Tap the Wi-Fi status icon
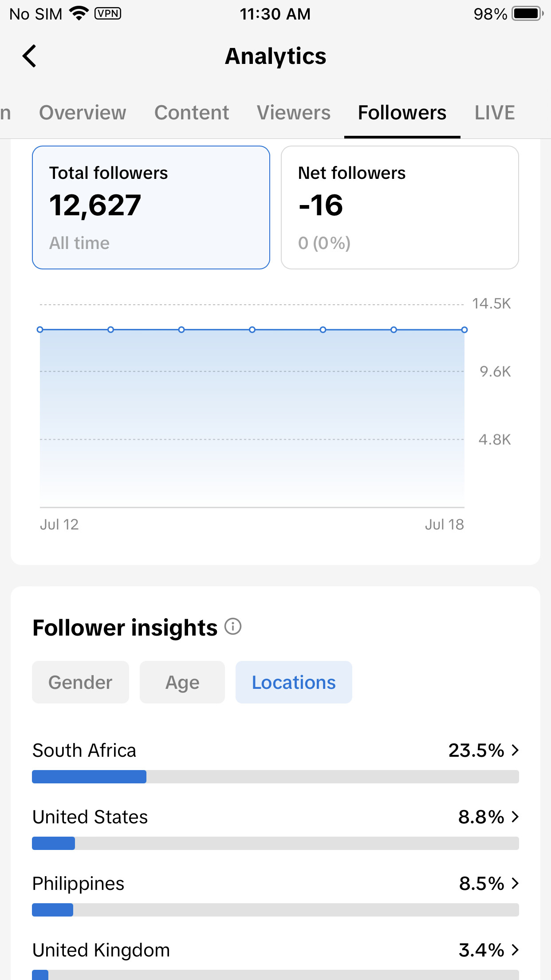Image resolution: width=551 pixels, height=980 pixels. (x=79, y=14)
